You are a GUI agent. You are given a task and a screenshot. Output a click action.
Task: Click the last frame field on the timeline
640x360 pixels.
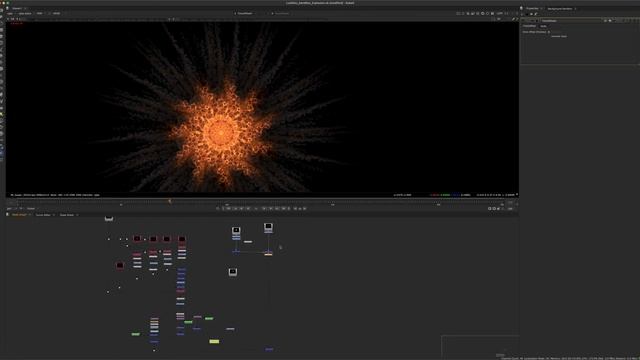coord(510,203)
